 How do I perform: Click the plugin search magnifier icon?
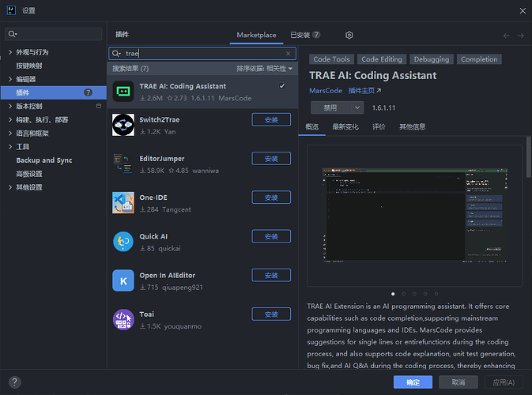pos(116,54)
